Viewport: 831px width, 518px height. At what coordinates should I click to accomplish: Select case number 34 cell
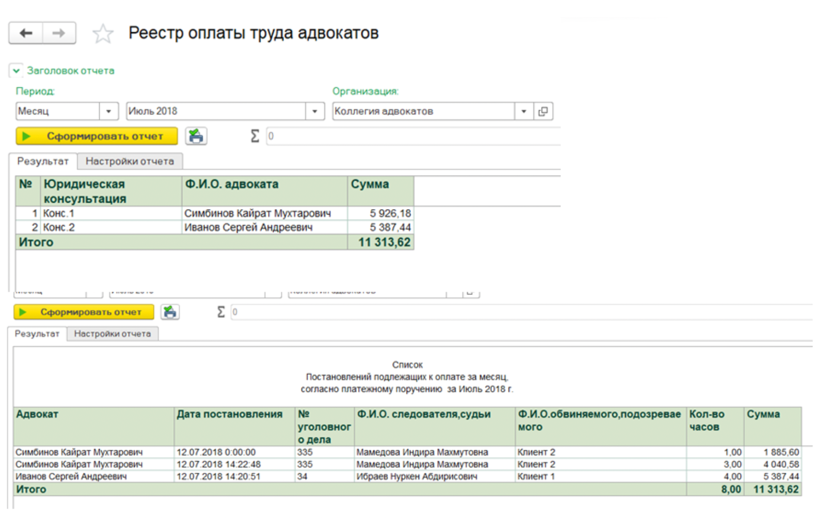(x=325, y=477)
